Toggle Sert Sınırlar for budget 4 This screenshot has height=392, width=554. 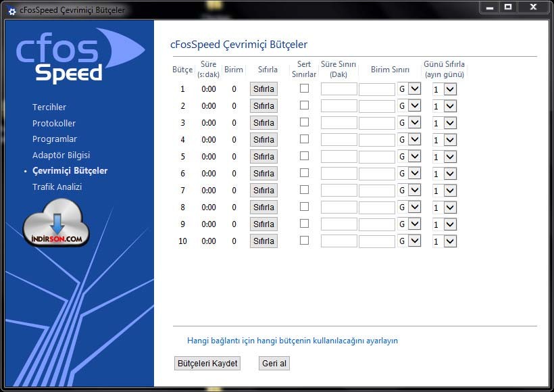coord(304,139)
